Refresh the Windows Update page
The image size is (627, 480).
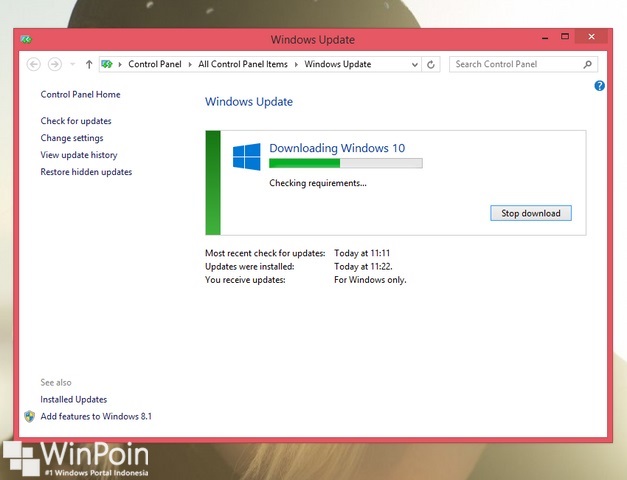click(x=431, y=64)
